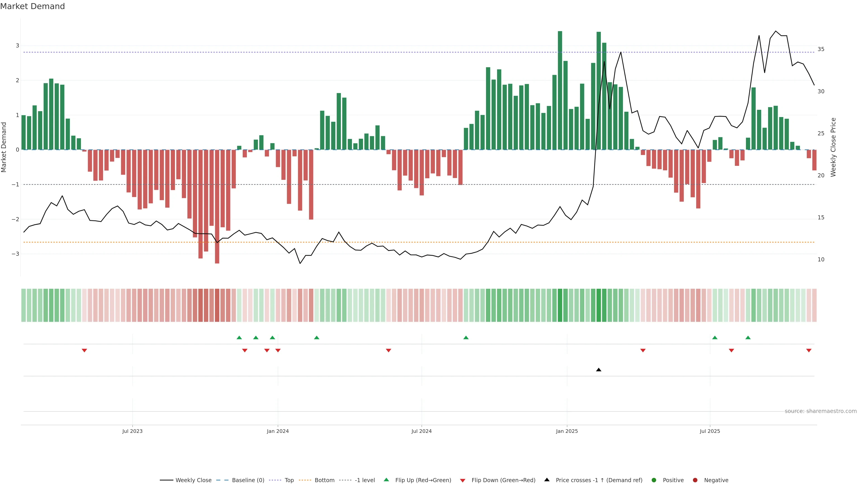Click the green flip-up marker near September 2024

(466, 338)
